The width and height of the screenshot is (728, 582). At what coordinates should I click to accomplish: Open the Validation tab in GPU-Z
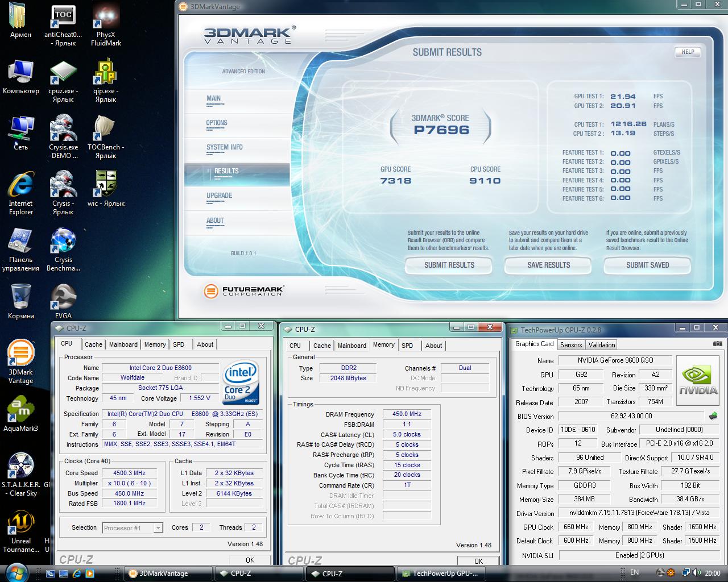click(x=602, y=344)
